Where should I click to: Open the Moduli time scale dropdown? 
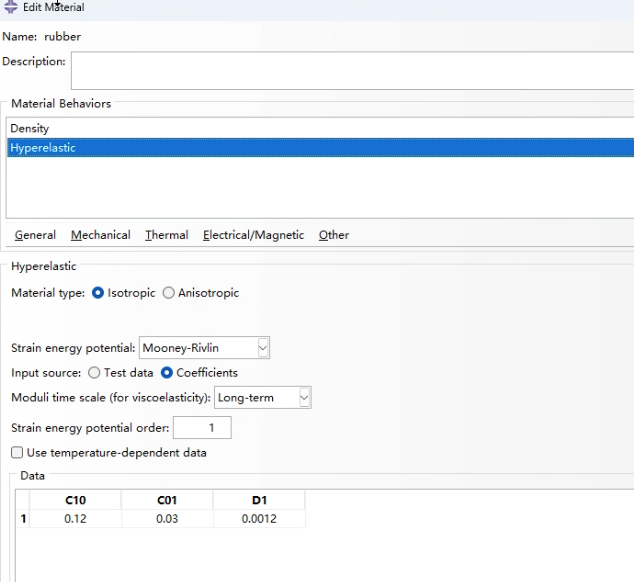point(262,398)
